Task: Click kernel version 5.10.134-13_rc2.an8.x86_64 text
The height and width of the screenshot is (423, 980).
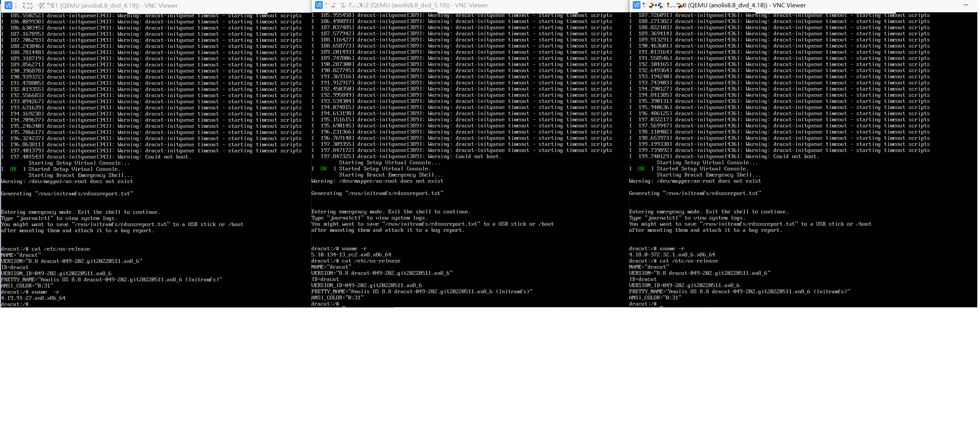Action: click(x=351, y=255)
